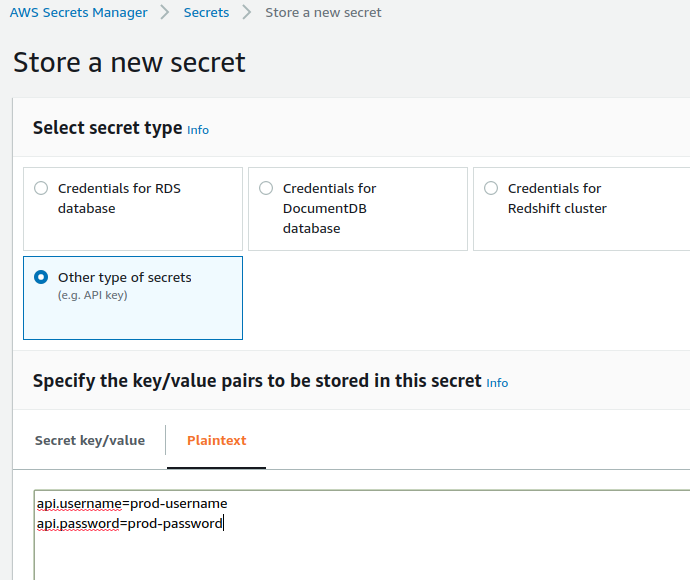
Task: Click the chevron after the Secrets breadcrumb
Action: coord(247,13)
